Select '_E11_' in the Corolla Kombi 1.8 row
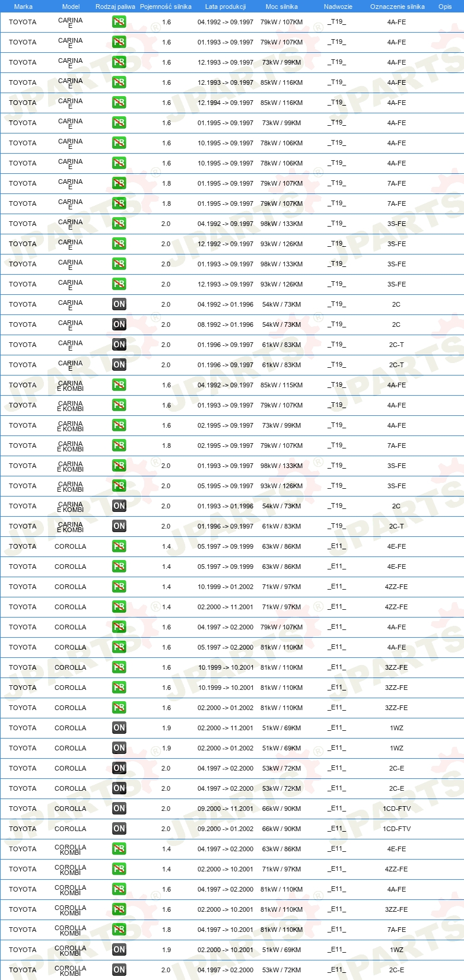This screenshot has height=980, width=464. [x=336, y=929]
